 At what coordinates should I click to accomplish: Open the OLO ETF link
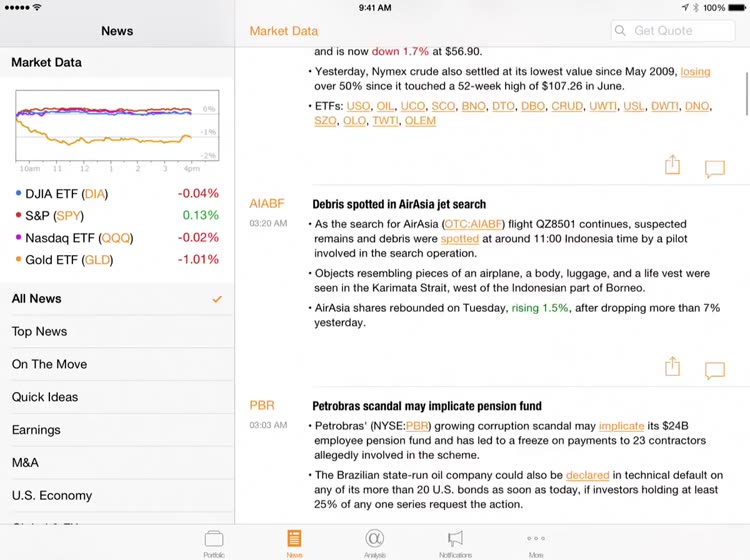[354, 121]
